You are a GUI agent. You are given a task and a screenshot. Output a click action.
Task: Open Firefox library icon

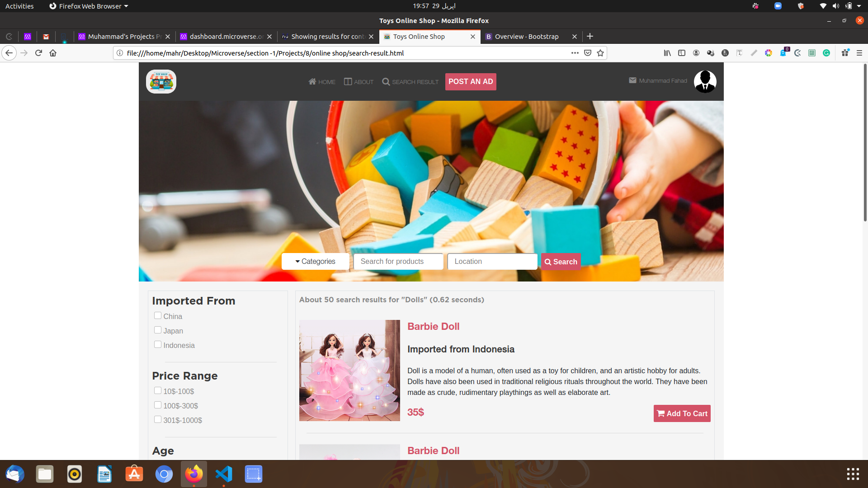coord(667,53)
